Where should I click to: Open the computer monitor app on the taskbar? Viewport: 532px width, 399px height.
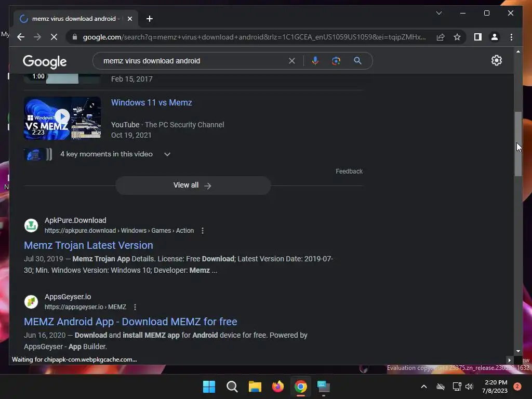tap(323, 387)
